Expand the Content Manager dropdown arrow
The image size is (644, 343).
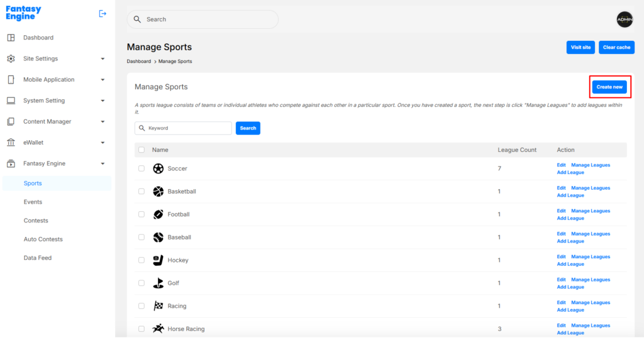point(103,122)
